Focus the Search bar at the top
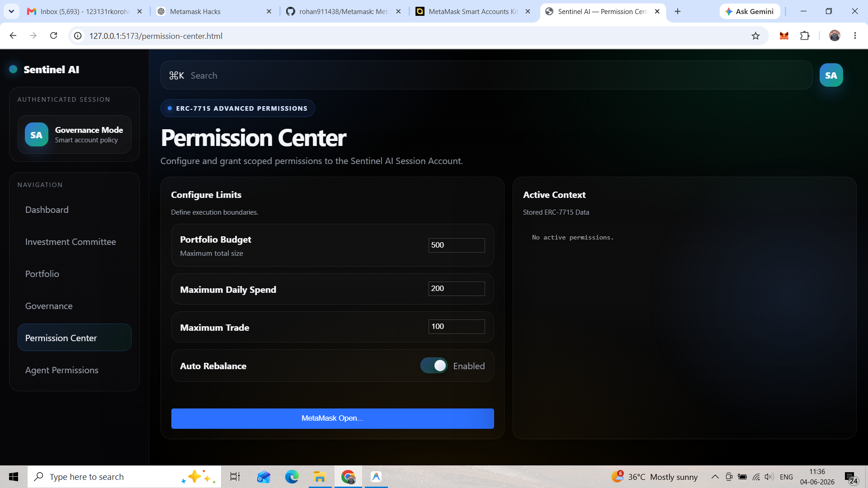 486,75
